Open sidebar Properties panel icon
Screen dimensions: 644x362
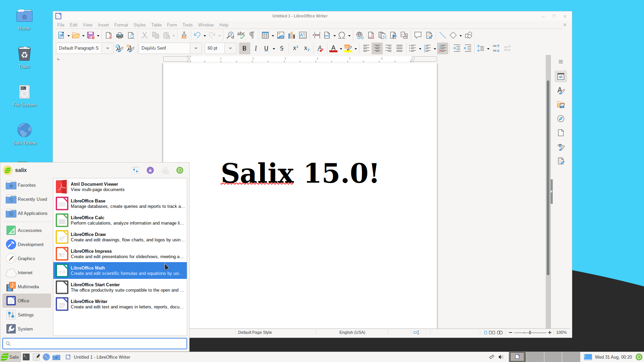(561, 77)
